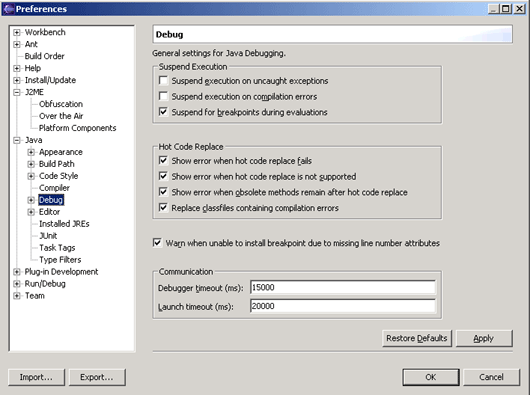
Task: Enable suspend execution on compilation errors
Action: (163, 96)
